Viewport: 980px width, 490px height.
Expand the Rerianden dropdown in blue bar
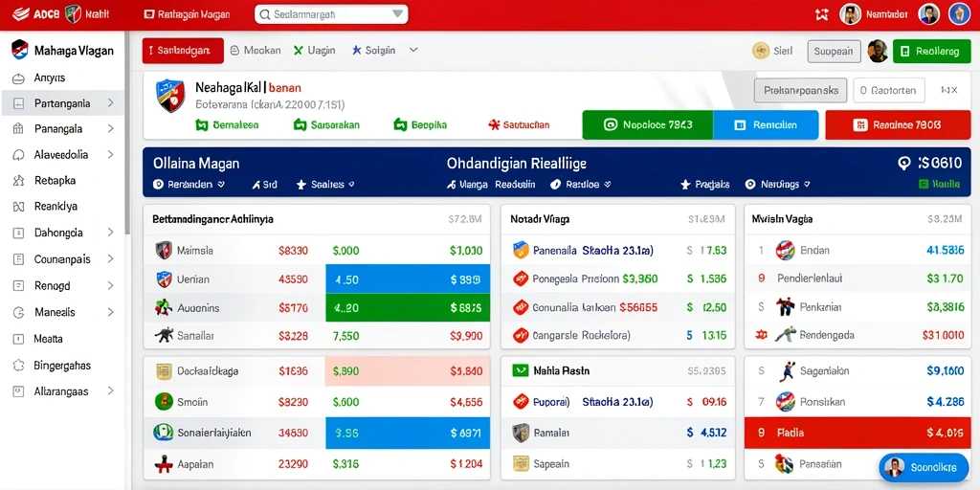(x=189, y=185)
